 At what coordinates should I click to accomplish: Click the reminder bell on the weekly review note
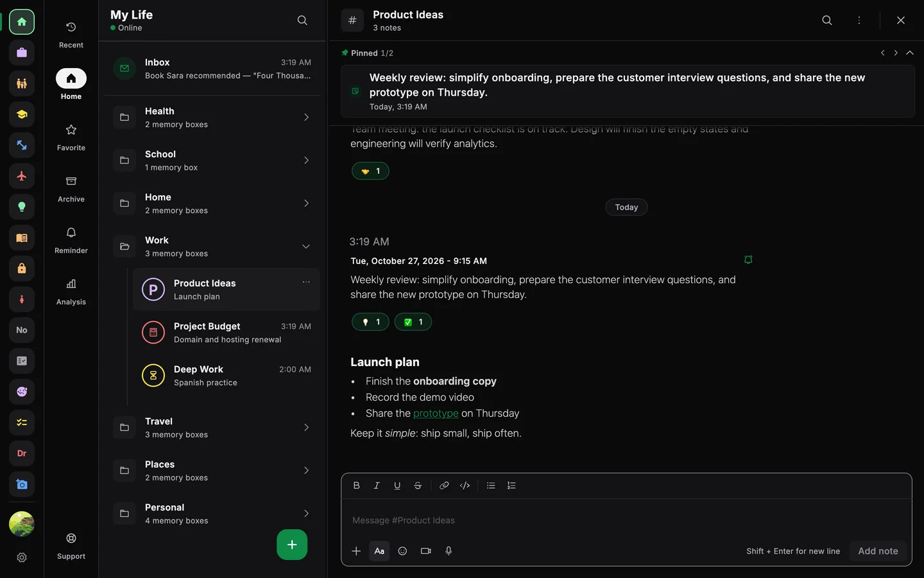coord(748,260)
